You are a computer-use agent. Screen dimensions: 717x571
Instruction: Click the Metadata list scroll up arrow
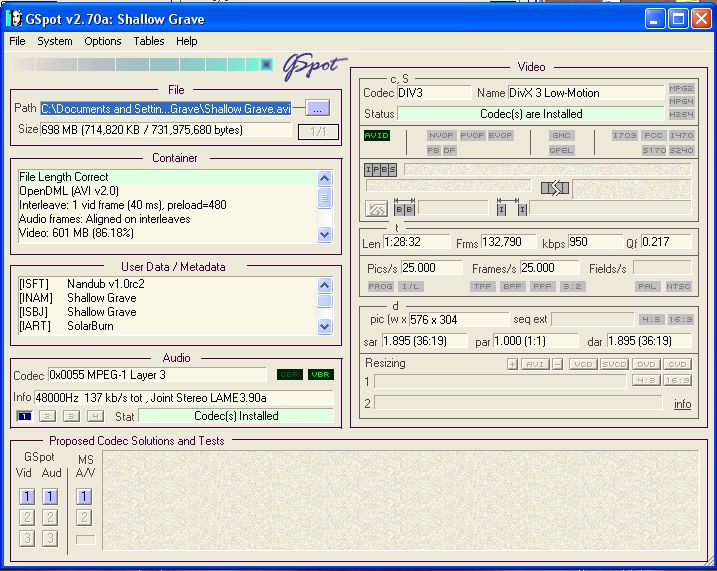coord(325,285)
